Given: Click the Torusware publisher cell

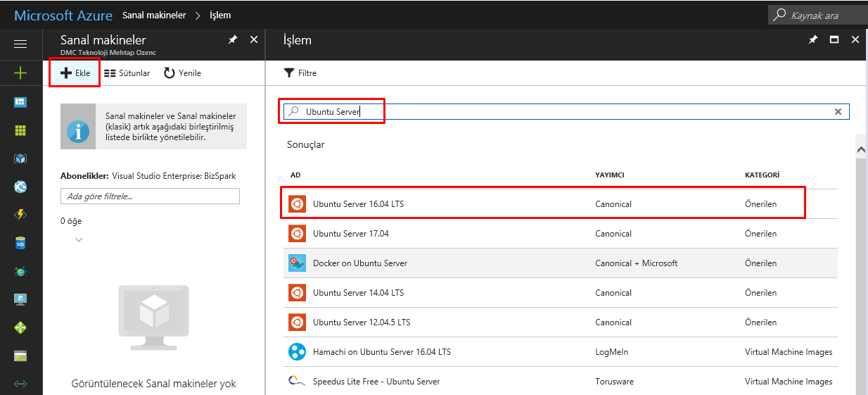Looking at the screenshot, I should coord(614,382).
